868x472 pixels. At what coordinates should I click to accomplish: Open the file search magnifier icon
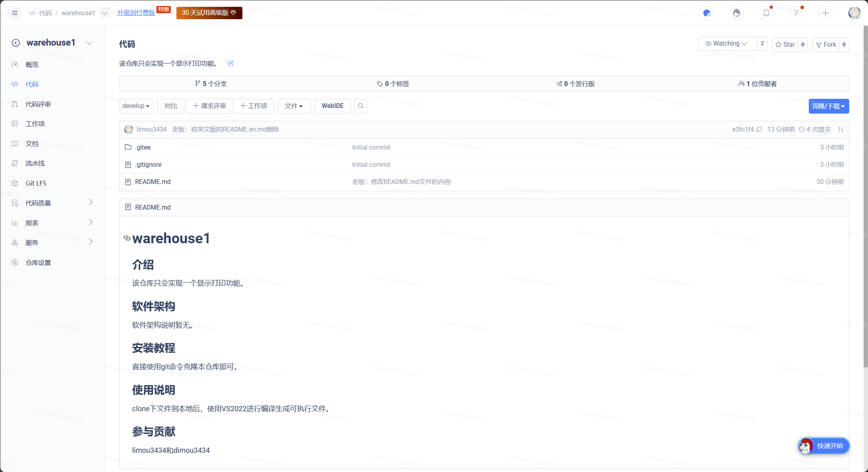(360, 106)
